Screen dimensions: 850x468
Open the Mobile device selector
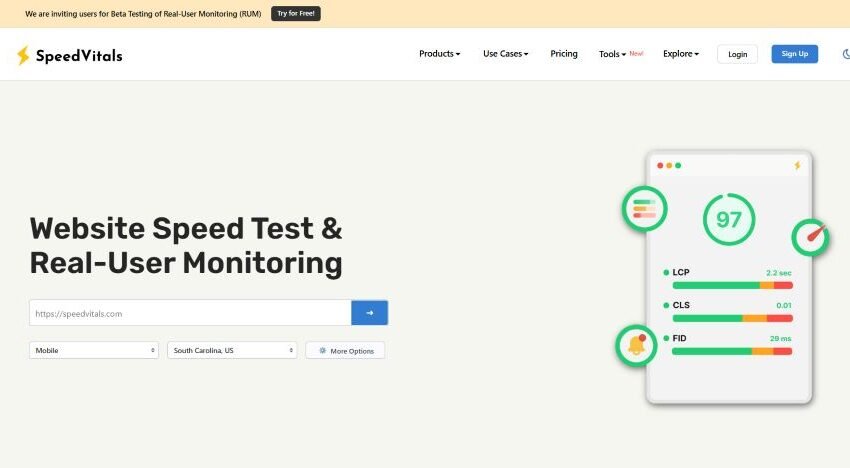pyautogui.click(x=94, y=350)
